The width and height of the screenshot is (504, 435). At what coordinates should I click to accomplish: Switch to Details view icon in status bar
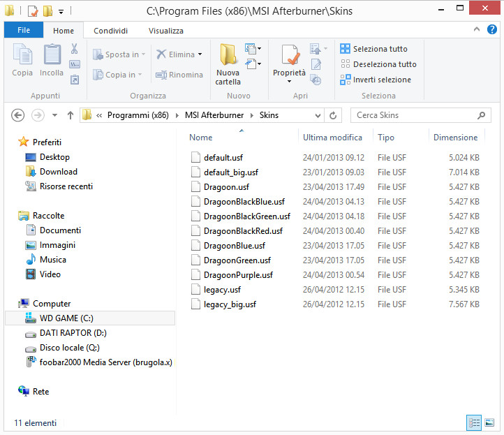point(474,422)
